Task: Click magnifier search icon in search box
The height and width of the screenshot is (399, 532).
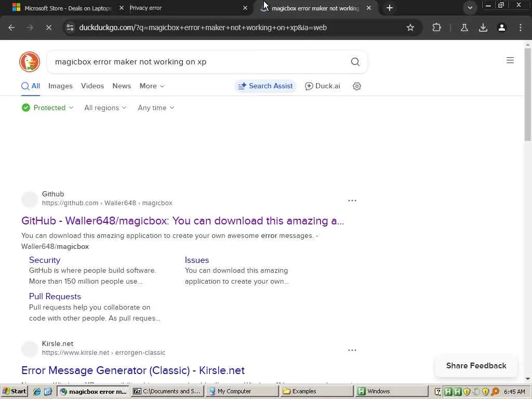Action: pyautogui.click(x=355, y=62)
